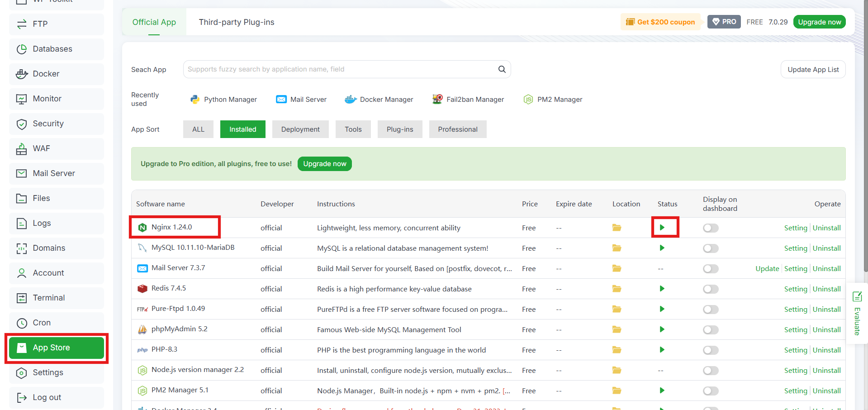Viewport: 868px width, 410px height.
Task: Filter apps by Deployment
Action: 300,129
